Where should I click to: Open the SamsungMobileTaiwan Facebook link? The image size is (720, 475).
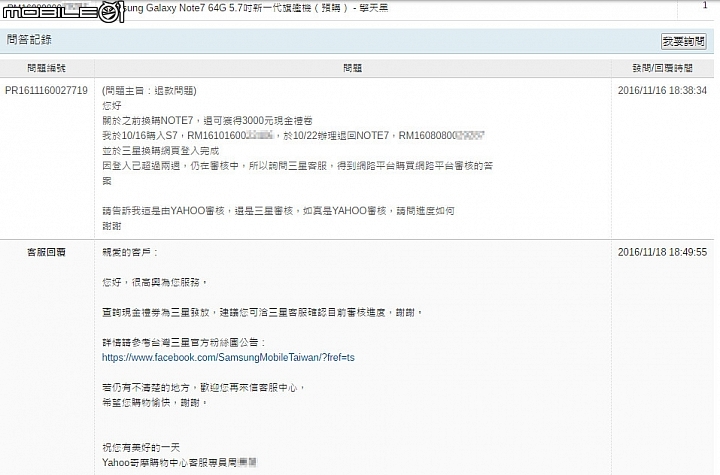click(x=228, y=357)
